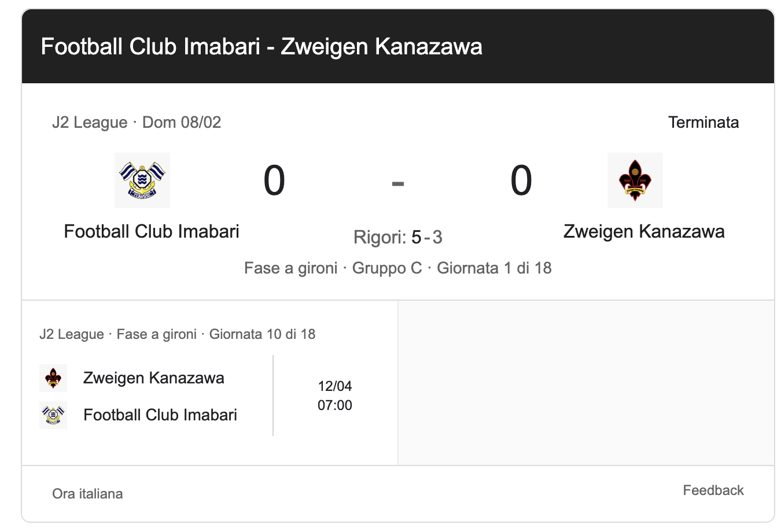Click Football Club Imabari's score of 0
Screen dimensions: 781x532
274,180
